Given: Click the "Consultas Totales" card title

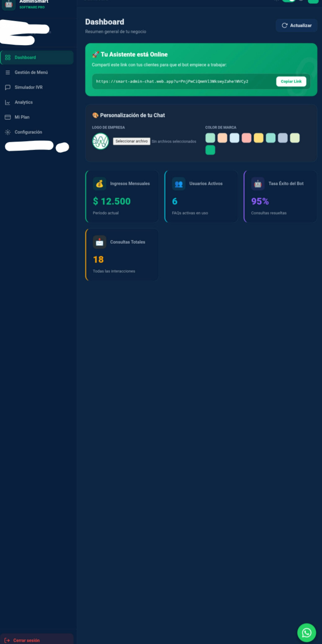Looking at the screenshot, I should click(x=128, y=242).
